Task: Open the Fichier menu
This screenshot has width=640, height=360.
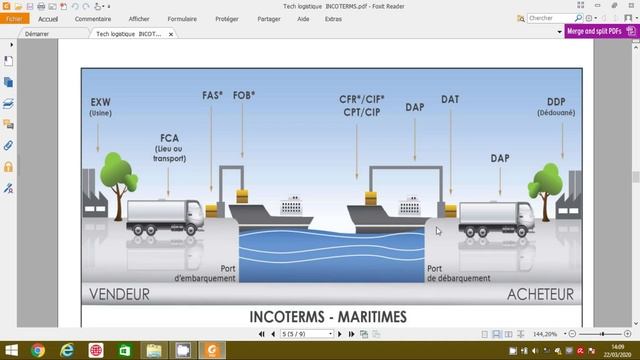Action: click(14, 19)
